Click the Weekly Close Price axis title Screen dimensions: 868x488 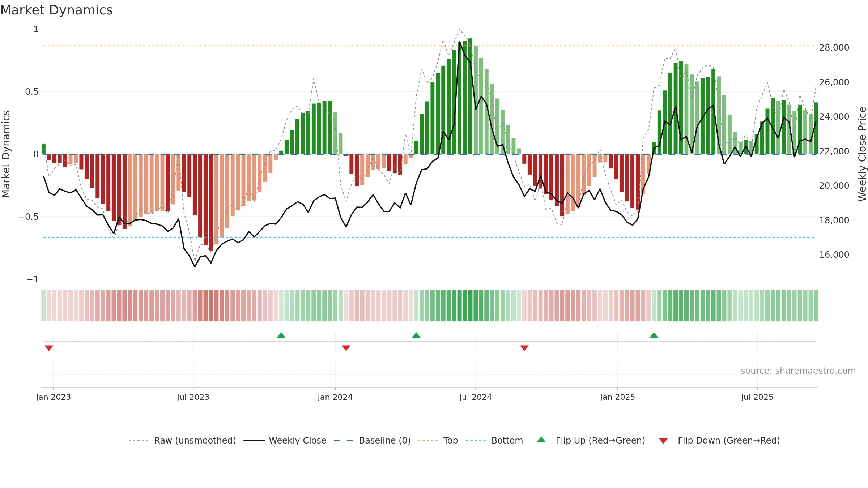[x=862, y=154]
